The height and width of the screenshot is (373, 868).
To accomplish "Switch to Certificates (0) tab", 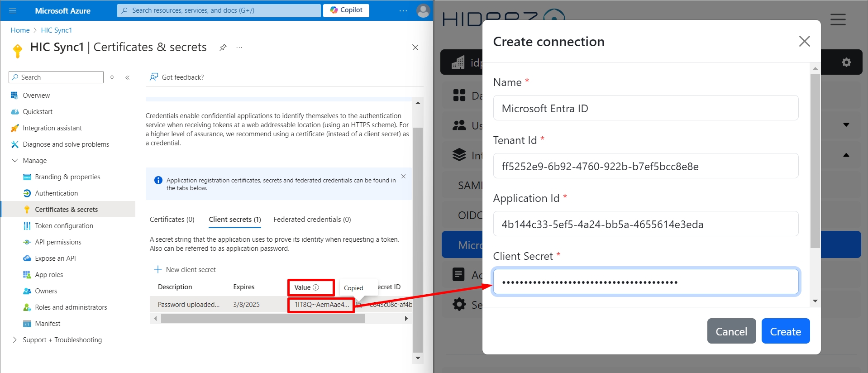I will tap(172, 220).
